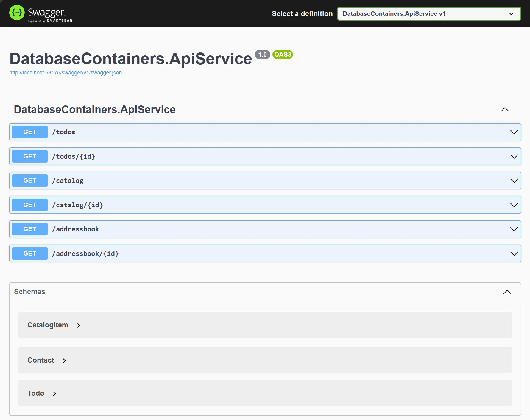Collapse the DatabaseContainers.ApiService operations section
Screen dimensions: 530x420
tap(505, 109)
